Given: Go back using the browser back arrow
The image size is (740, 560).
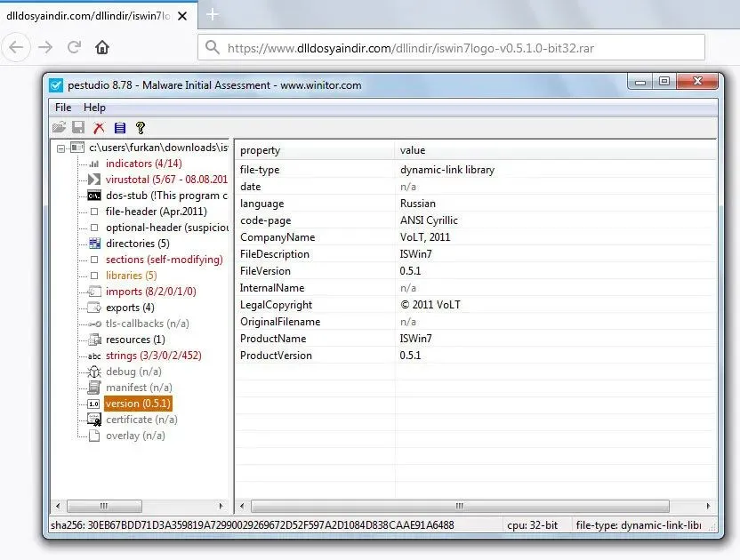Looking at the screenshot, I should [17, 47].
